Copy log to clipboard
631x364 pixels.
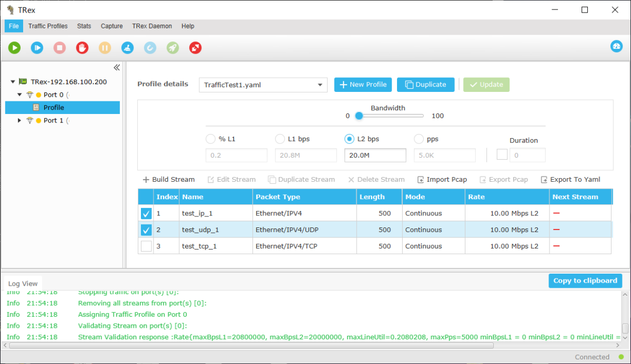tap(585, 280)
